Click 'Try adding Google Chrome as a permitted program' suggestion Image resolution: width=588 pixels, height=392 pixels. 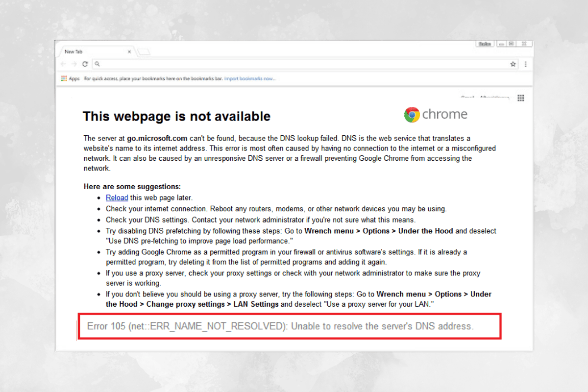click(287, 257)
